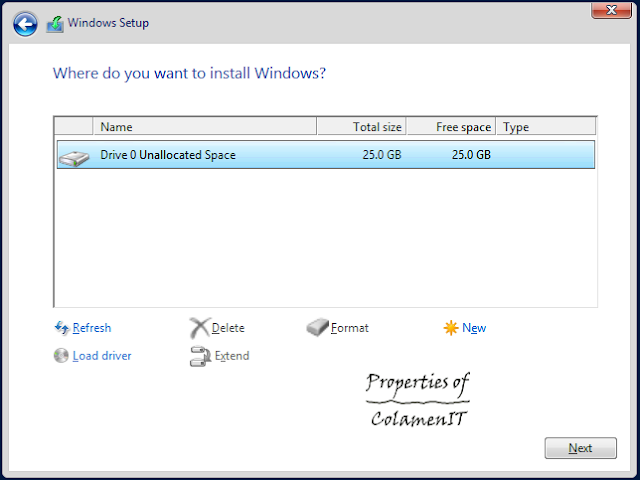This screenshot has height=480, width=640.
Task: Choose the Delete option
Action: pyautogui.click(x=228, y=328)
